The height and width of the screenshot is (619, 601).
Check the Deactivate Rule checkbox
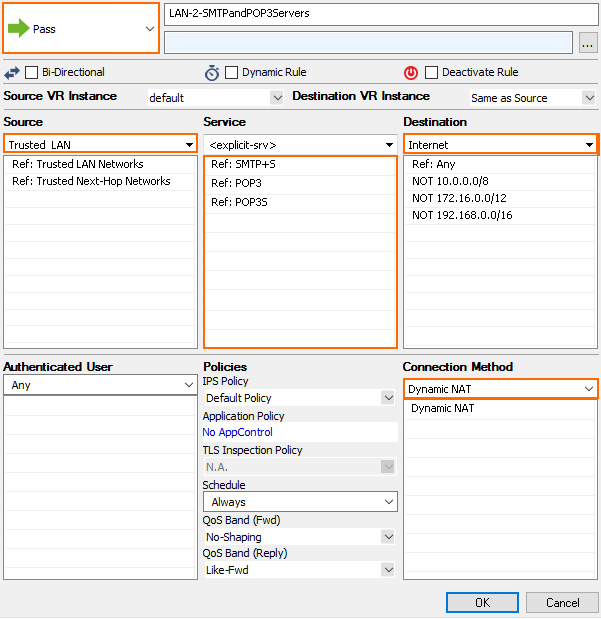coord(431,73)
